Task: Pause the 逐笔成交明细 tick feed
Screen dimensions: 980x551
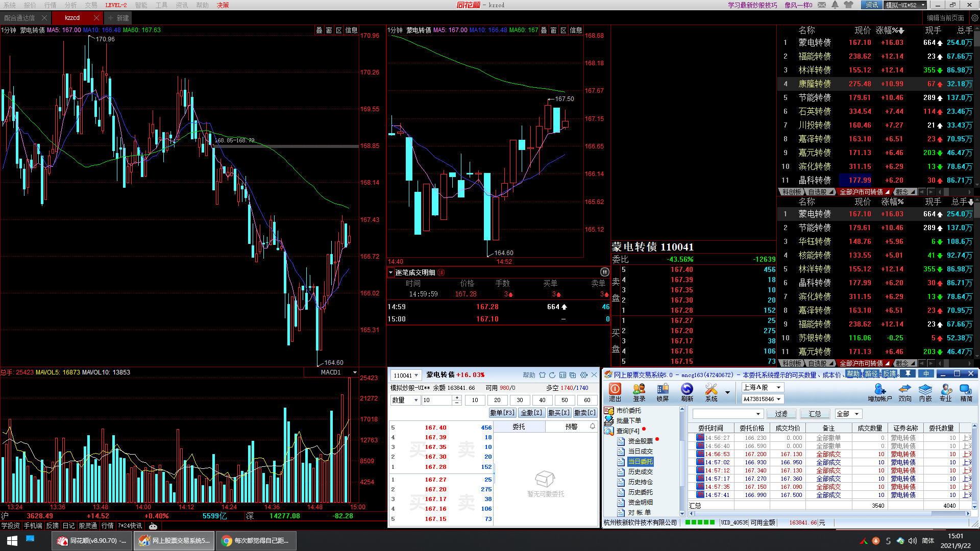Action: 604,272
